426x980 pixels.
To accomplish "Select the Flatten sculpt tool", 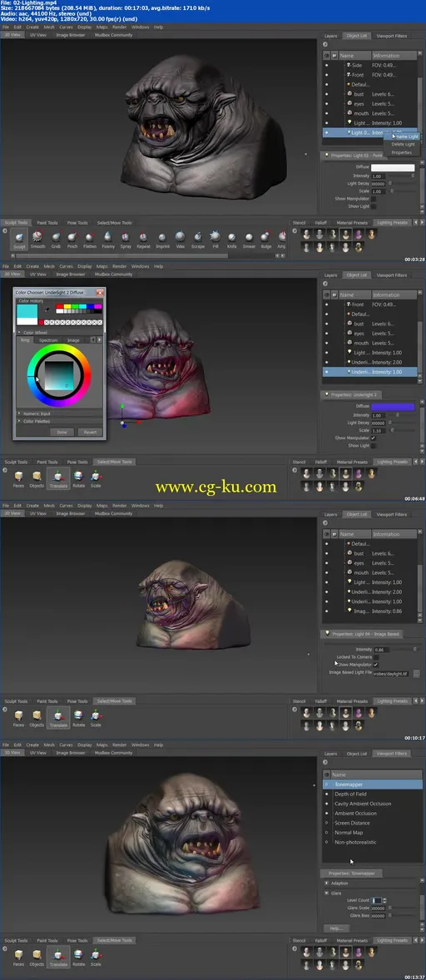I will pyautogui.click(x=90, y=240).
